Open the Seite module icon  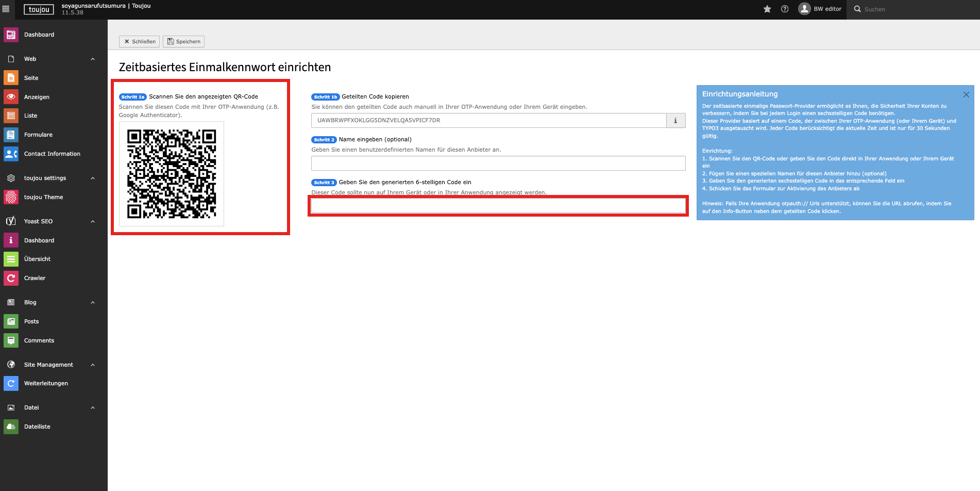coord(11,78)
